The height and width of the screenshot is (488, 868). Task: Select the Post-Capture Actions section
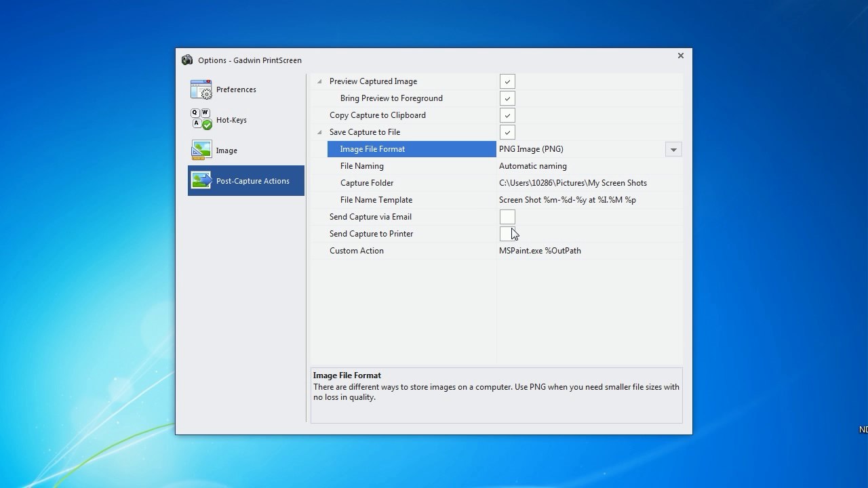tap(246, 181)
